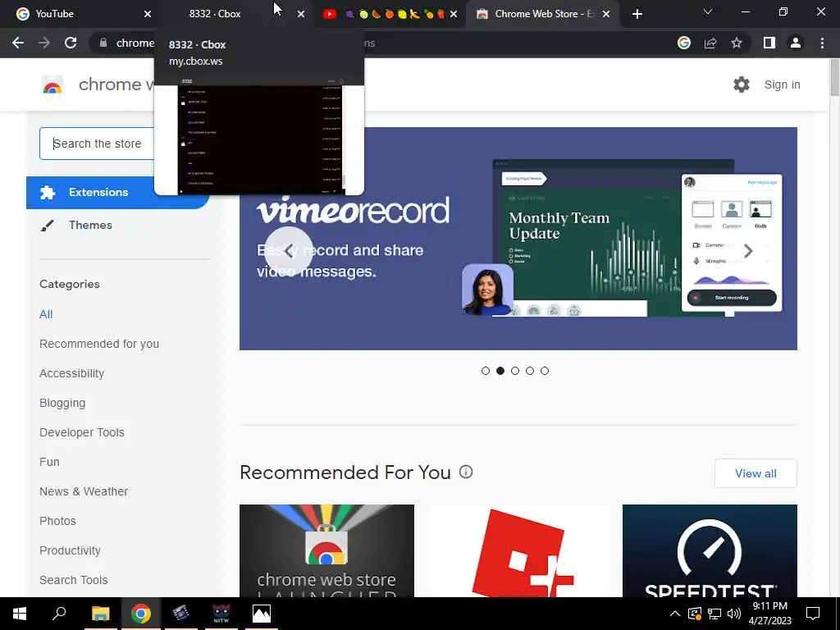Screen dimensions: 840x630
Task: Open the NITW cat taskbar app
Action: (221, 614)
